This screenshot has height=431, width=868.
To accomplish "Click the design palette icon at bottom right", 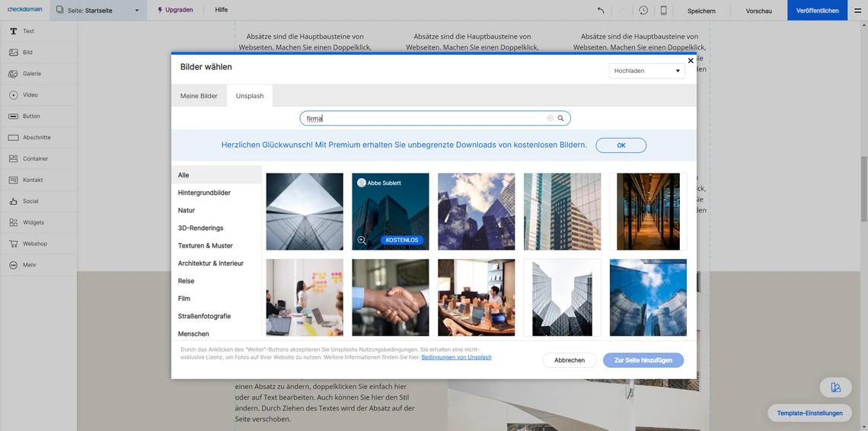I will 836,388.
